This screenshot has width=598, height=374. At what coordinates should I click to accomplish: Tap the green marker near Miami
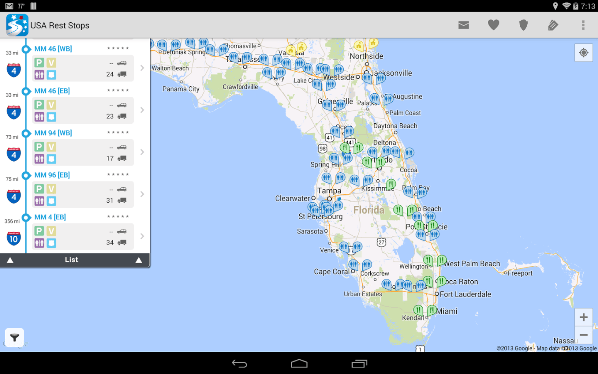(432, 310)
